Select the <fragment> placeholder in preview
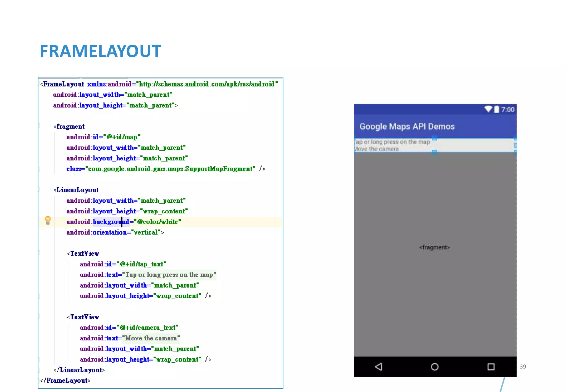Viewport: 566px width, 392px height. 434,247
